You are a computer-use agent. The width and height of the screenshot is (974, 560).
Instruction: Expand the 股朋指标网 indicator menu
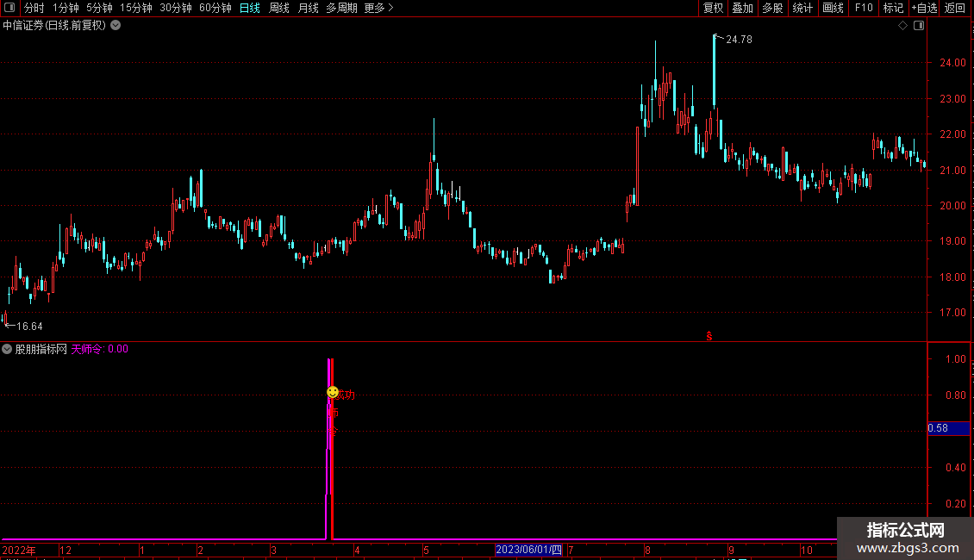click(7, 350)
